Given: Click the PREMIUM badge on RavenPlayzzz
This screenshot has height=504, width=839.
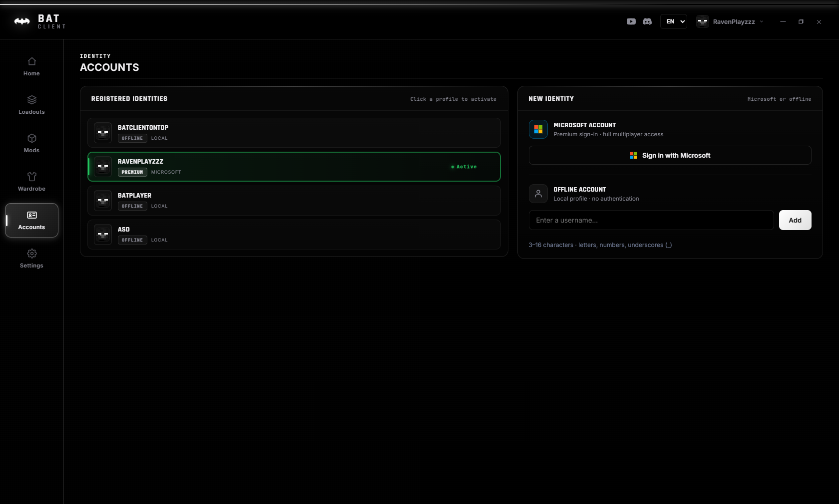Looking at the screenshot, I should click(132, 172).
